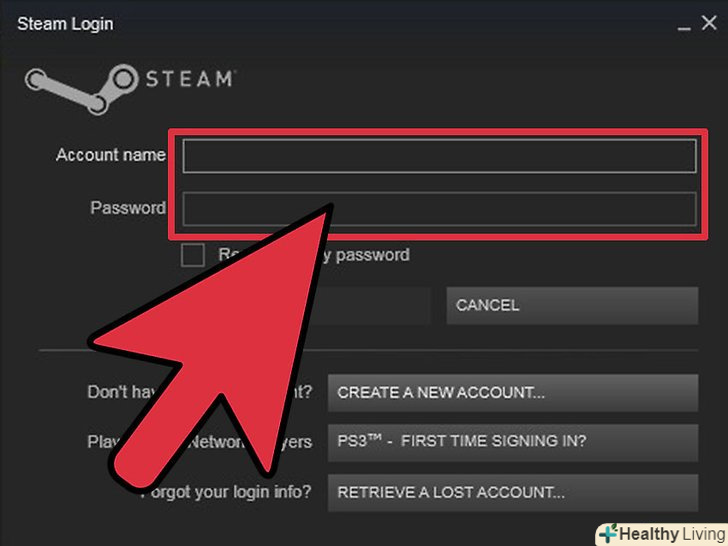Focus the Password input field
Screen dimensions: 728x546
tap(439, 209)
